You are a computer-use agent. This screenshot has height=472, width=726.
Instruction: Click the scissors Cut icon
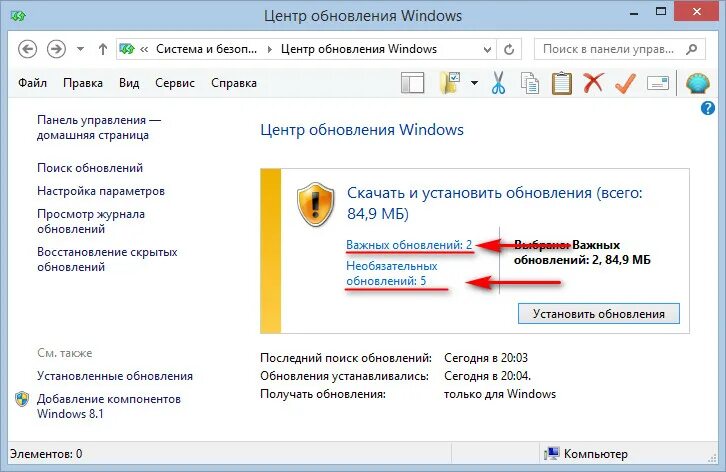tap(498, 83)
